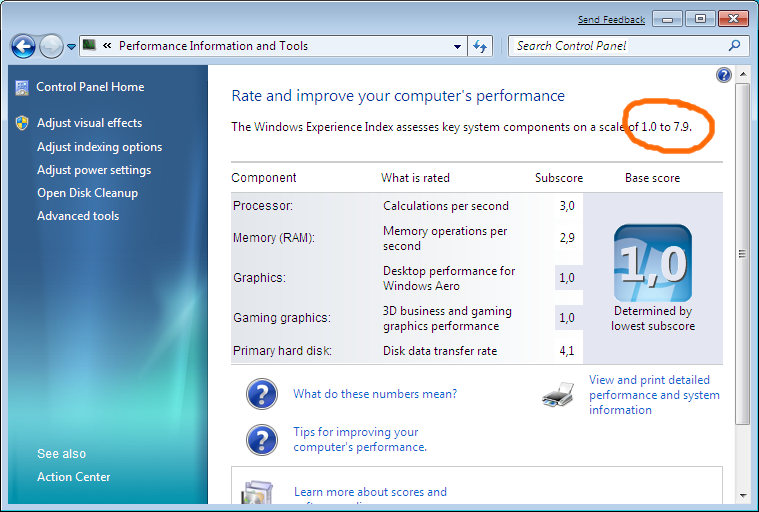The image size is (759, 512).
Task: Select the Memory (RAM) subscore 2,9
Action: [x=567, y=238]
